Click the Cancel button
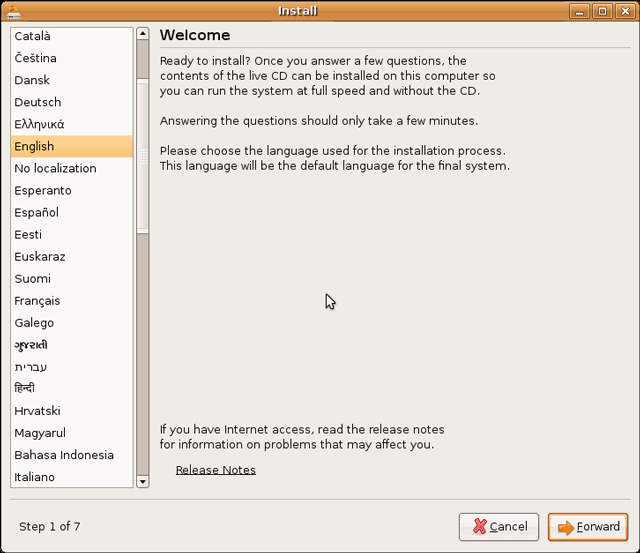 pos(499,527)
